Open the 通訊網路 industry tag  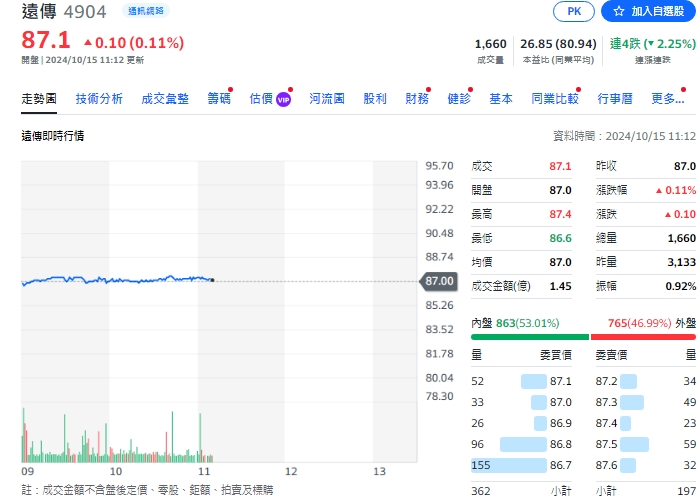(x=146, y=11)
